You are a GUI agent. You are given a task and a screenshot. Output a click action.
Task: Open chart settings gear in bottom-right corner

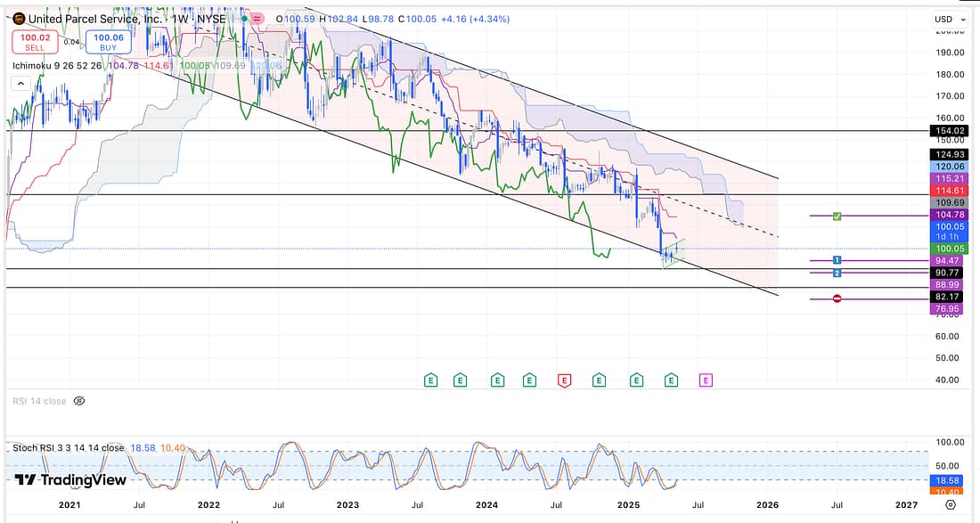point(951,504)
